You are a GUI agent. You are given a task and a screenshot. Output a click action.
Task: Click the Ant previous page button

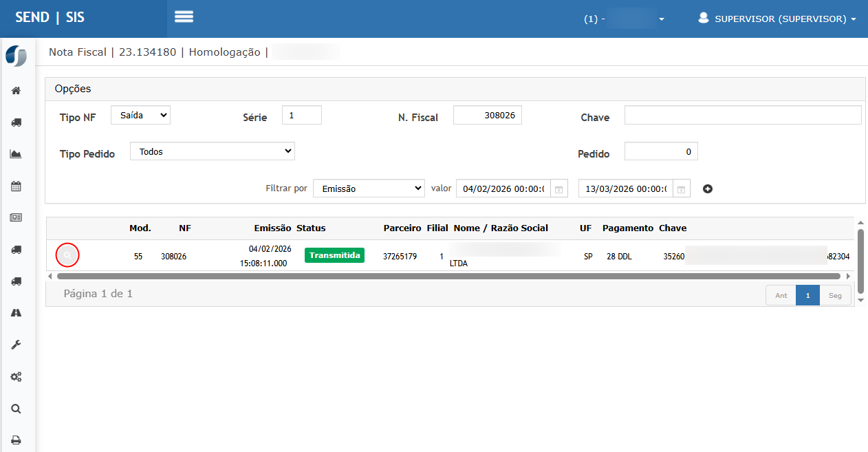coord(781,295)
